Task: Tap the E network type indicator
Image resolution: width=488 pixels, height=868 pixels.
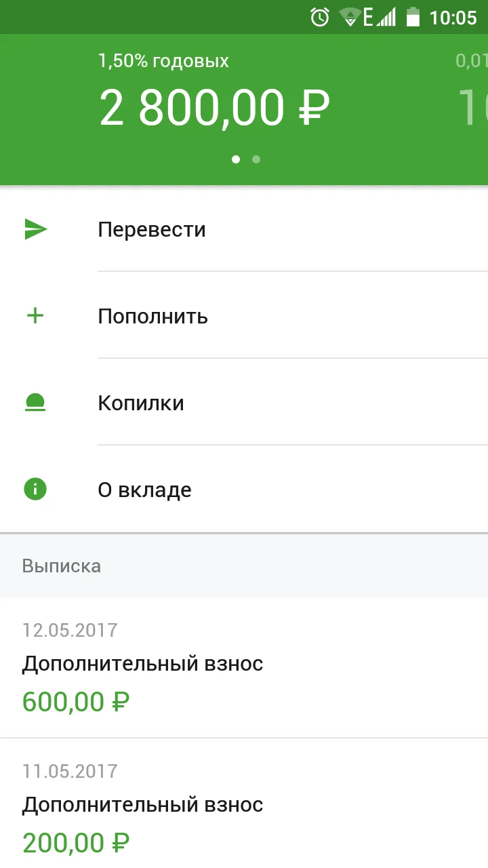Action: point(368,16)
